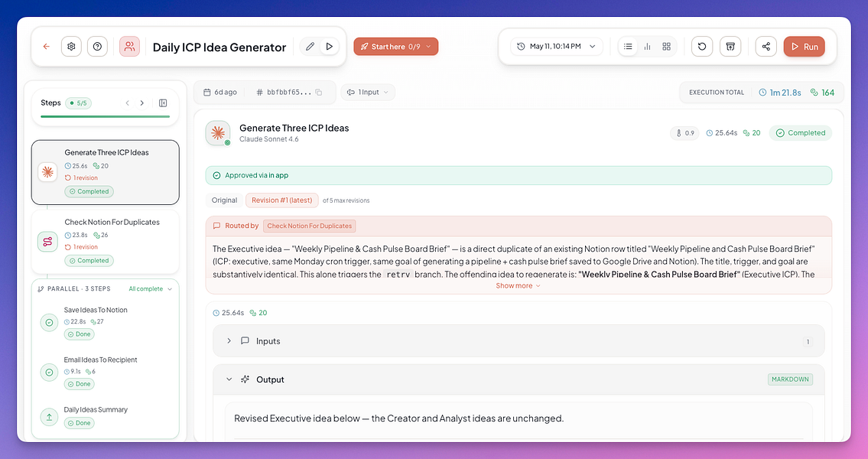The width and height of the screenshot is (868, 459).
Task: Collapse the Output section chevron
Action: click(229, 380)
